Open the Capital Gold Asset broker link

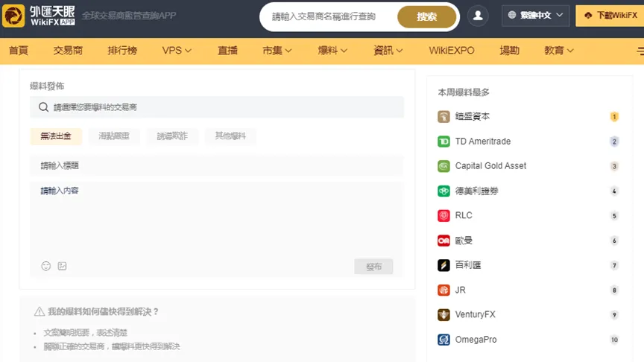[x=490, y=166]
